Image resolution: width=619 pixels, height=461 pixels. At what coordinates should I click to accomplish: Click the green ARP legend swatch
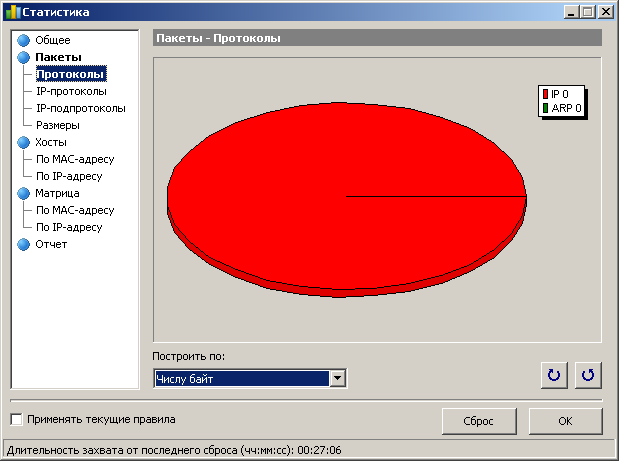tap(546, 108)
